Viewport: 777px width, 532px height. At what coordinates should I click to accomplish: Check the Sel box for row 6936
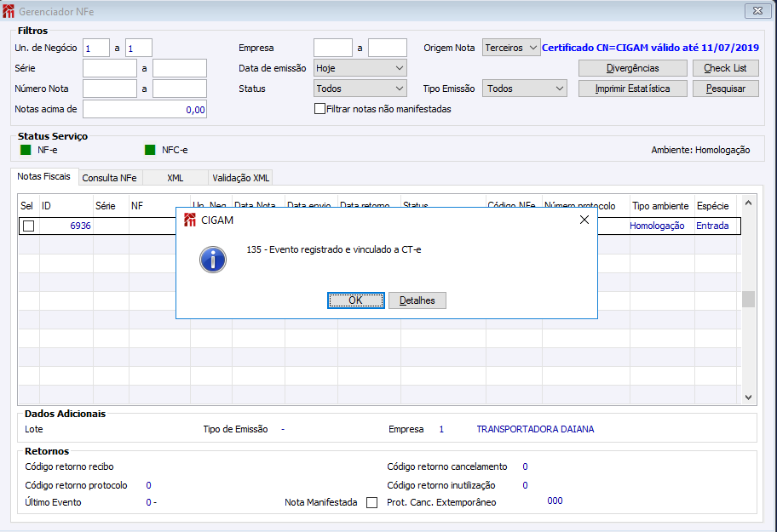pos(29,226)
